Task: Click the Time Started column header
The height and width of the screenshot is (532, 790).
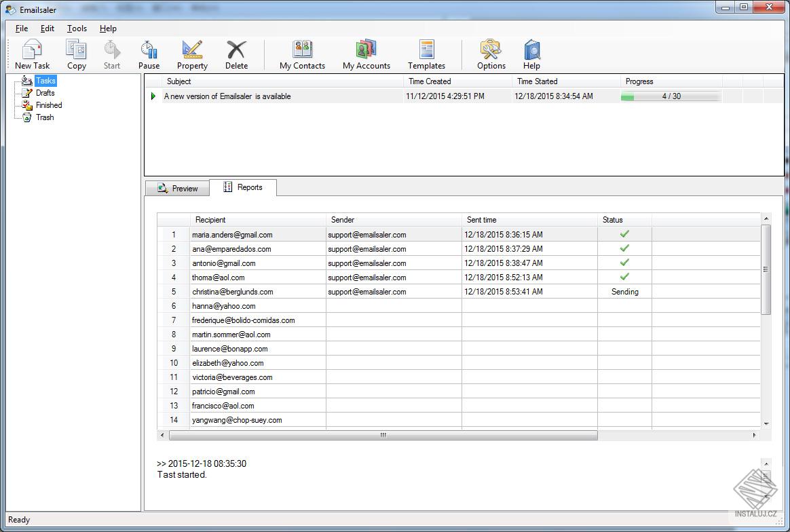Action: click(566, 81)
